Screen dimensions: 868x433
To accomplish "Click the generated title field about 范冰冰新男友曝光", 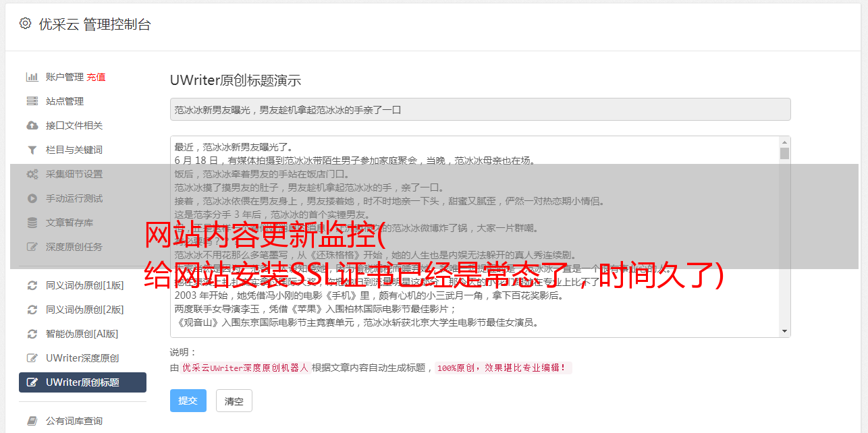I will coord(480,109).
